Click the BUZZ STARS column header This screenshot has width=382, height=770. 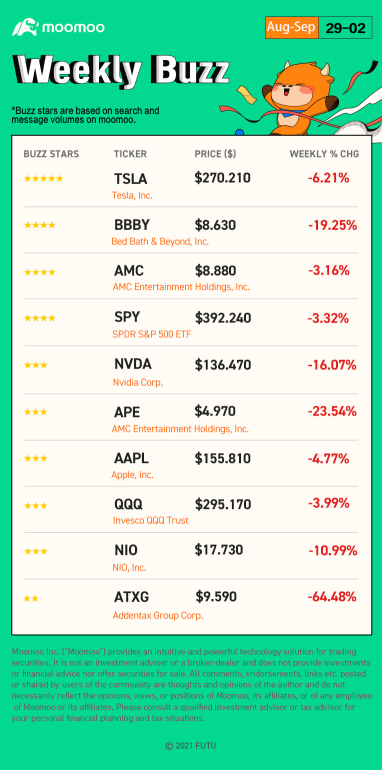click(x=51, y=154)
